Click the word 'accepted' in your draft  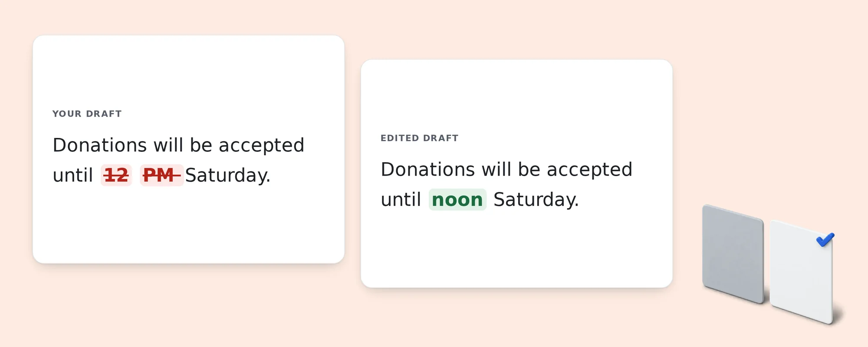coord(261,145)
